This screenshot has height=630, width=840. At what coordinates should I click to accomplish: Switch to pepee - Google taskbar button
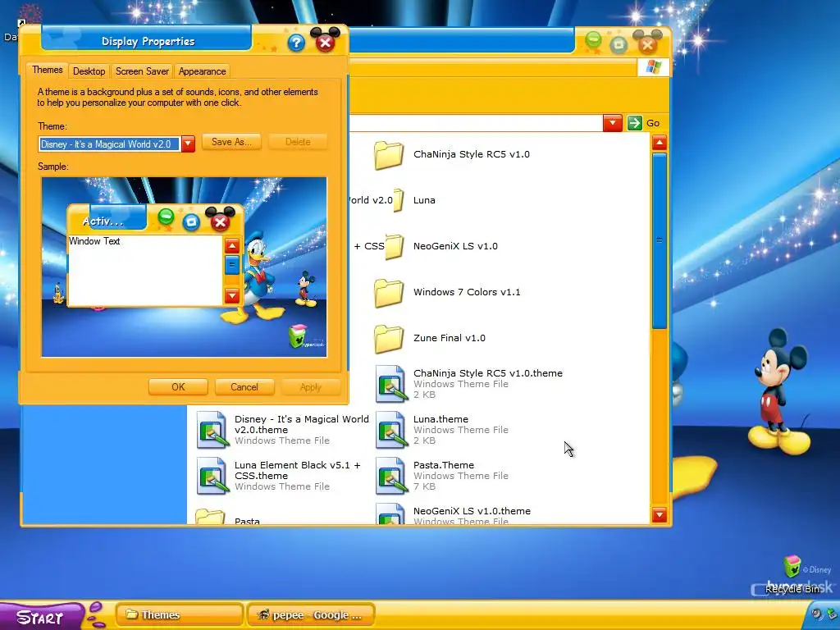tap(310, 615)
